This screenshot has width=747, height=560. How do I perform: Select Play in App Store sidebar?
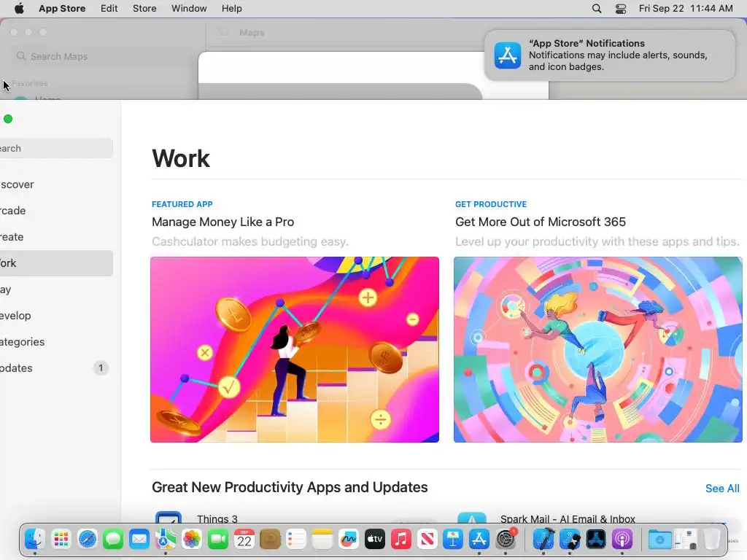click(56, 289)
